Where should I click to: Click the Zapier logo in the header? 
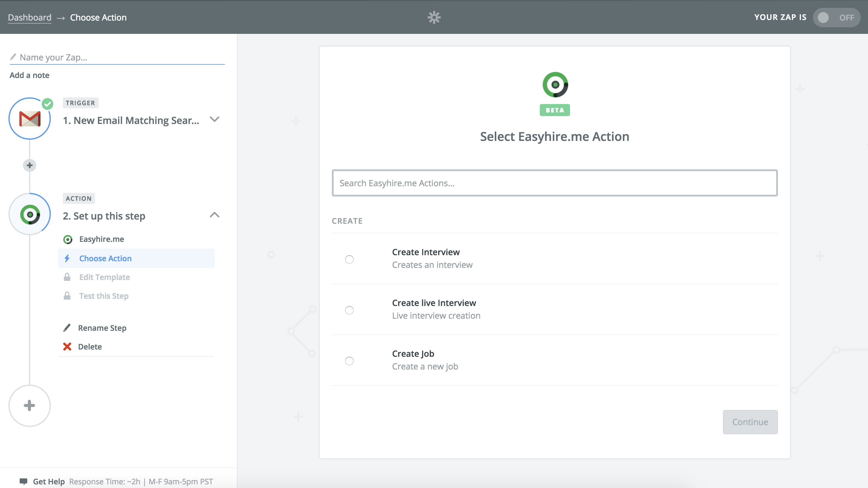[x=434, y=17]
